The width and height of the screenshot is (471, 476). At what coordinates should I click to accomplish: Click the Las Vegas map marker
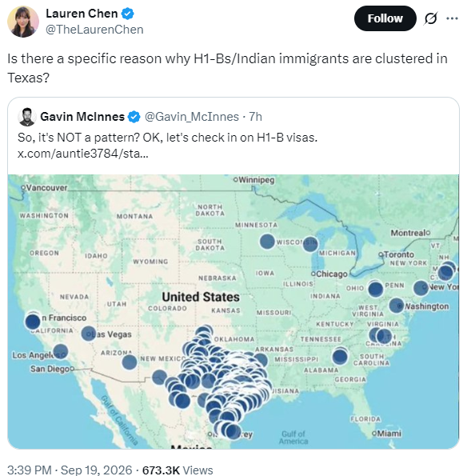[x=89, y=334]
